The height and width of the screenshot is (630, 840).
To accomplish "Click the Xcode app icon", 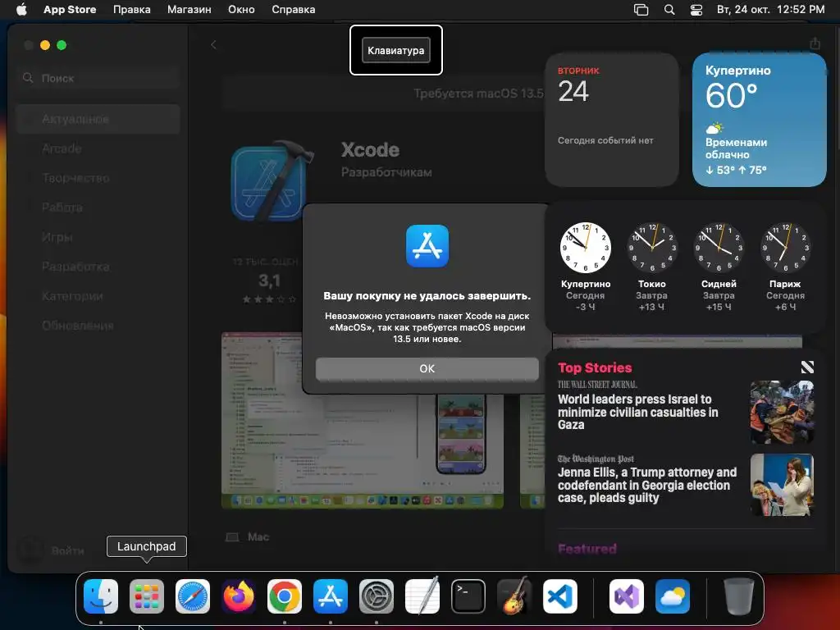I will pyautogui.click(x=272, y=181).
